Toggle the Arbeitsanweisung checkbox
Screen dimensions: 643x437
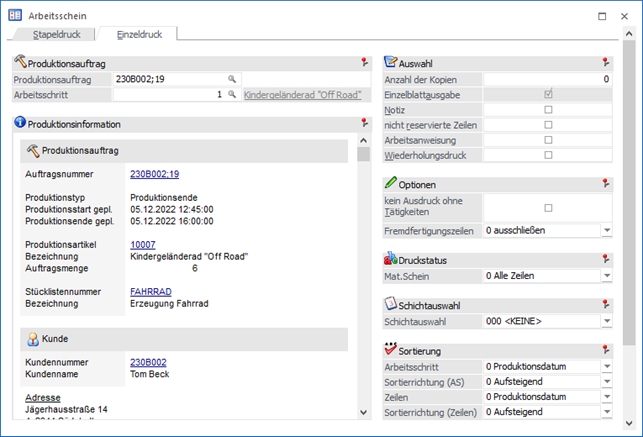(x=548, y=140)
